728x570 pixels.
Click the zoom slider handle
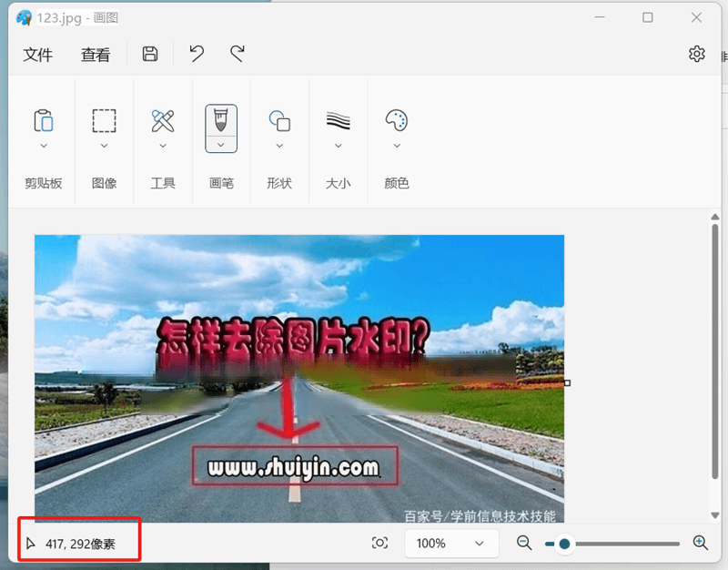coord(564,544)
